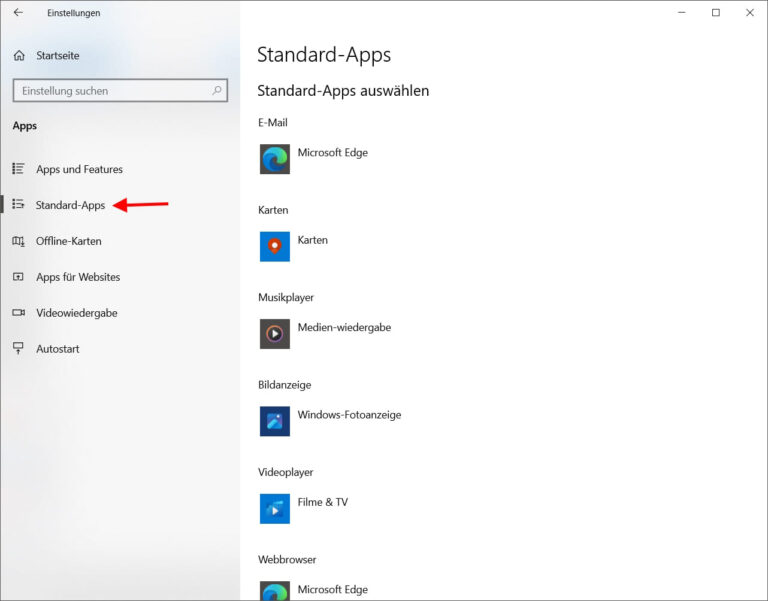Click the Autostart icon
Screen dimensions: 768x601
(x=18, y=348)
